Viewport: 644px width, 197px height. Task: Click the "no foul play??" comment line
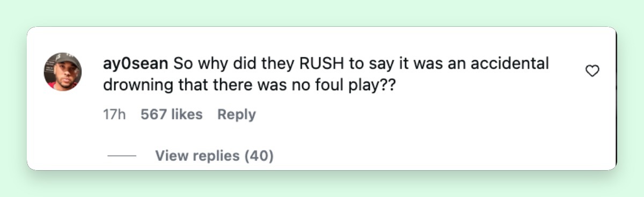pyautogui.click(x=248, y=85)
